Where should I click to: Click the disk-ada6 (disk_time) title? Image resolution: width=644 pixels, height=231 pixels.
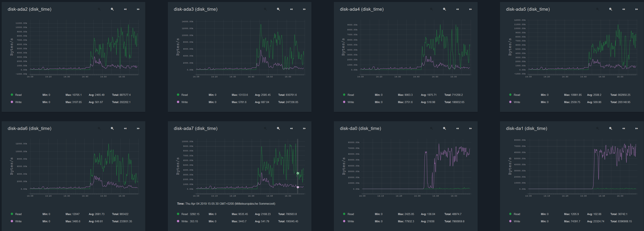29,128
